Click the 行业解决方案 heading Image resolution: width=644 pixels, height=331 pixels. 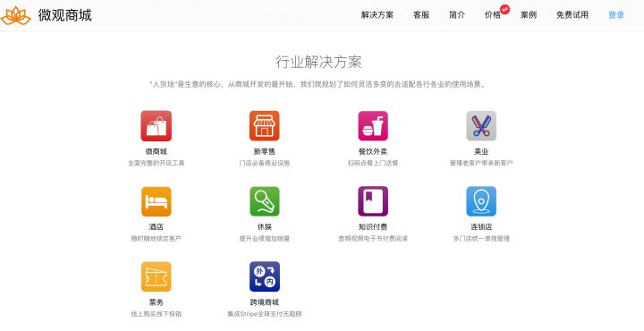pyautogui.click(x=318, y=62)
